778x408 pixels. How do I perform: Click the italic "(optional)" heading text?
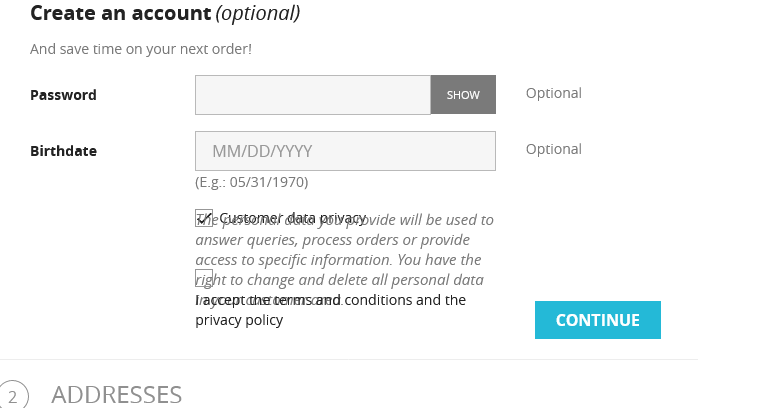pyautogui.click(x=258, y=14)
